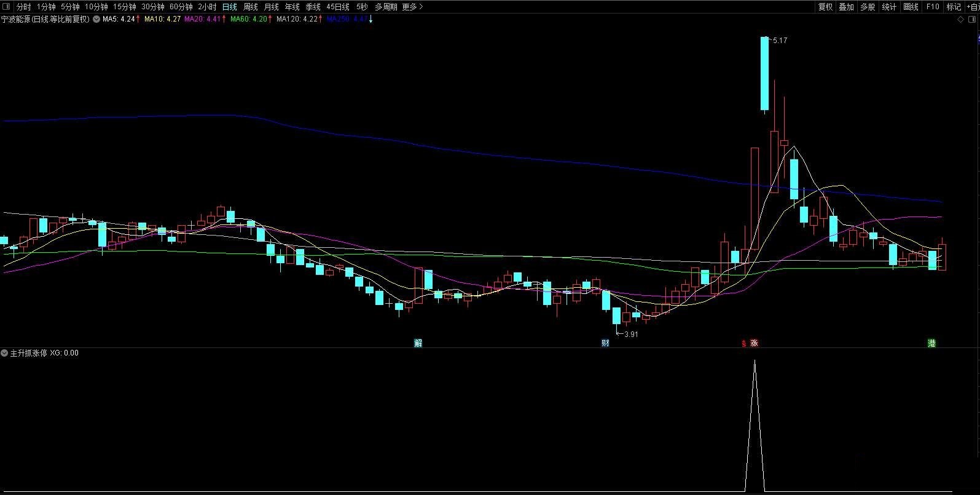Select the 10分钟 period
Image resolution: width=980 pixels, height=495 pixels.
click(96, 7)
